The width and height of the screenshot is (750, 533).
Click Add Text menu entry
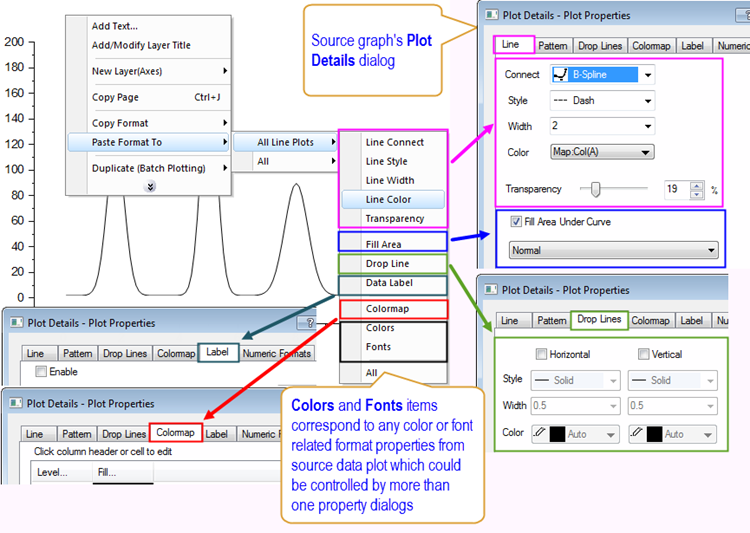tap(115, 26)
